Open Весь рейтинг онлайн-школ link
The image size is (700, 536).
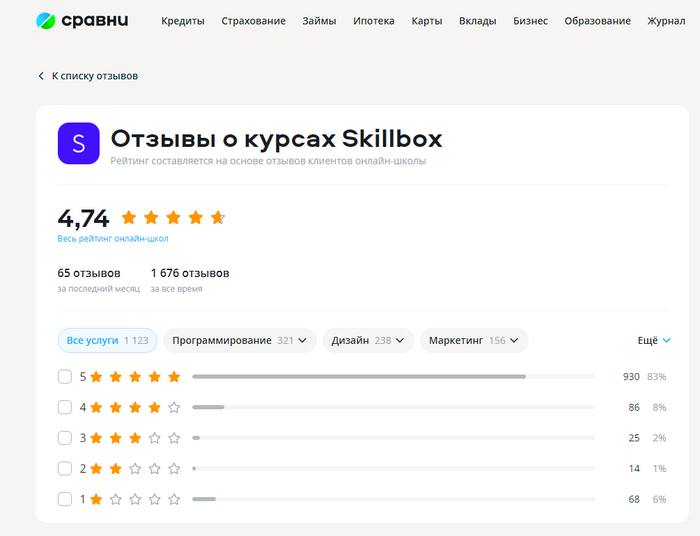click(113, 239)
